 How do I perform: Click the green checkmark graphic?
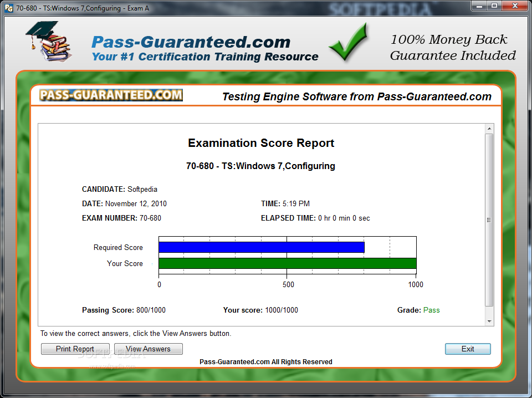pos(349,42)
